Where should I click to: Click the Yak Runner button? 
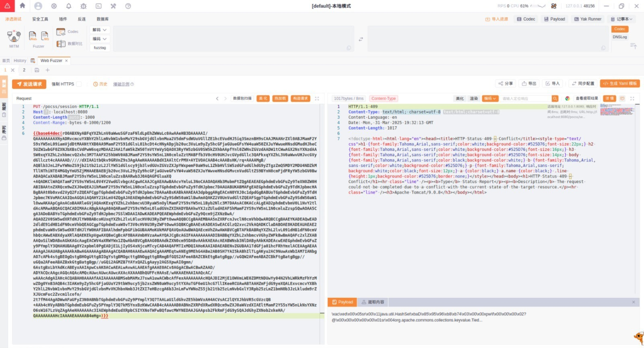[588, 19]
